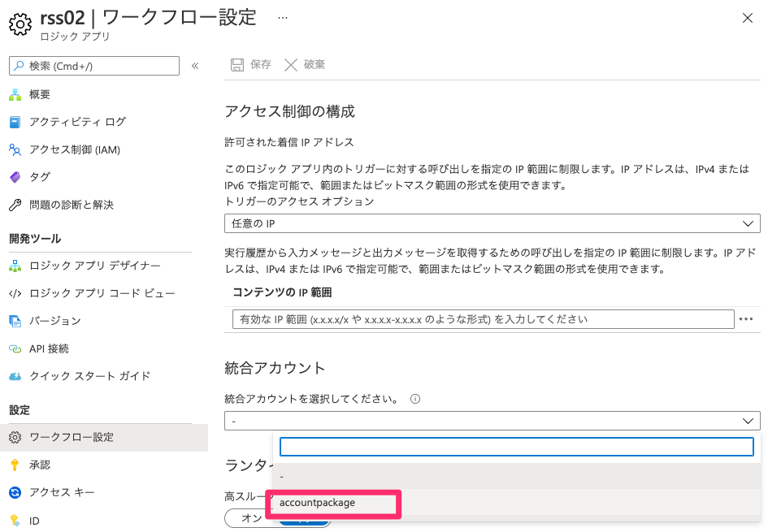Screen dimensions: 768x532
Task: Select accountpackage from the dropdown list
Action: [x=318, y=503]
